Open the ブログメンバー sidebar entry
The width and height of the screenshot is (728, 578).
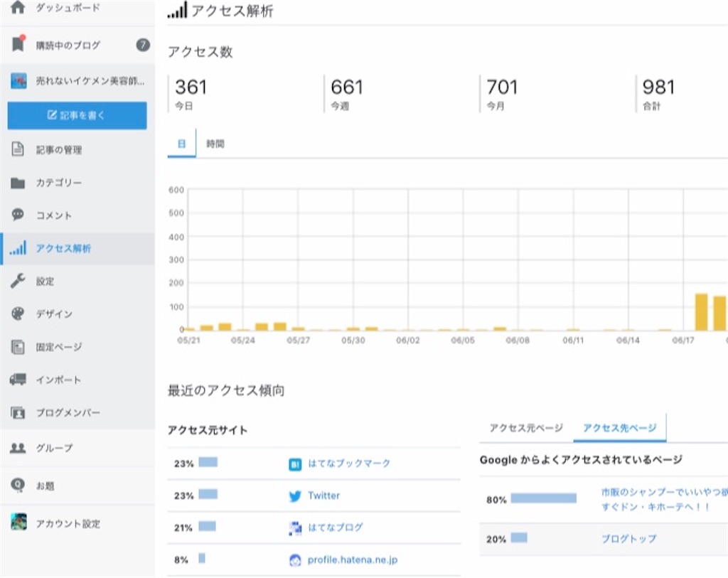[x=68, y=412]
